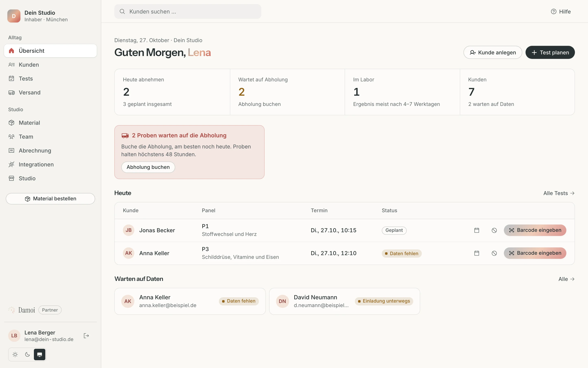This screenshot has height=368, width=588.
Task: Click P3 Schilddrüse, Vitamine und Eisen cell
Action: coord(240,253)
